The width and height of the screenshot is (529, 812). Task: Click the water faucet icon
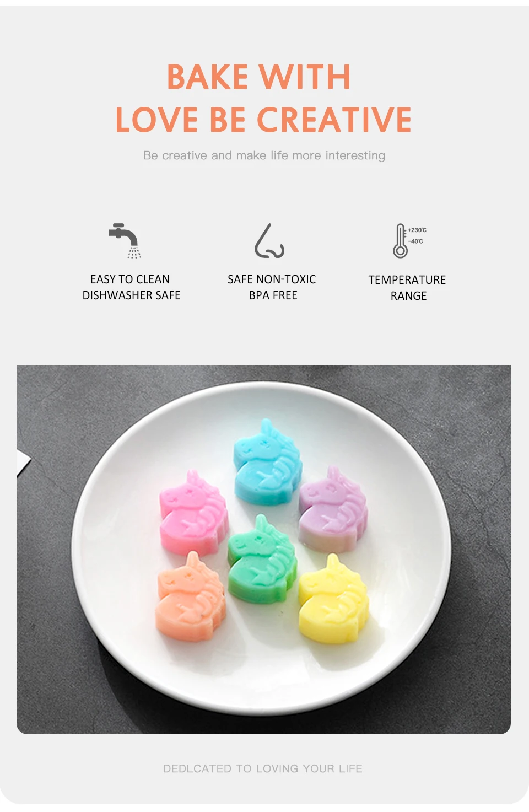(x=126, y=240)
